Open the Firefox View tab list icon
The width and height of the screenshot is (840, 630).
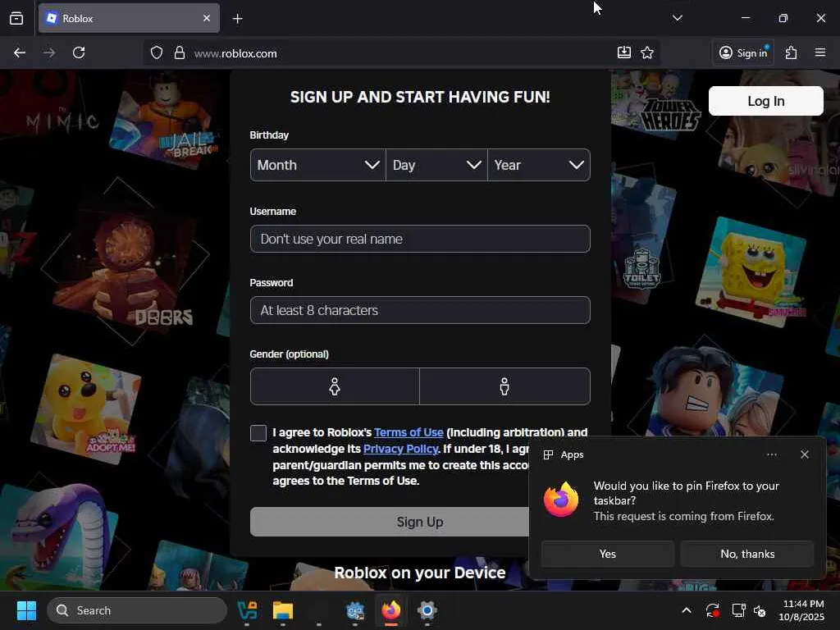tap(16, 18)
